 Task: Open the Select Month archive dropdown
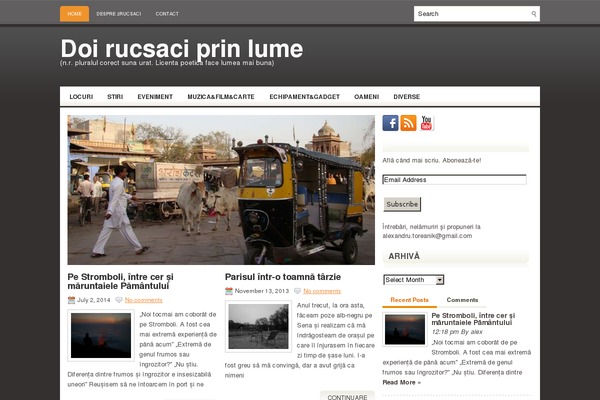click(x=414, y=280)
